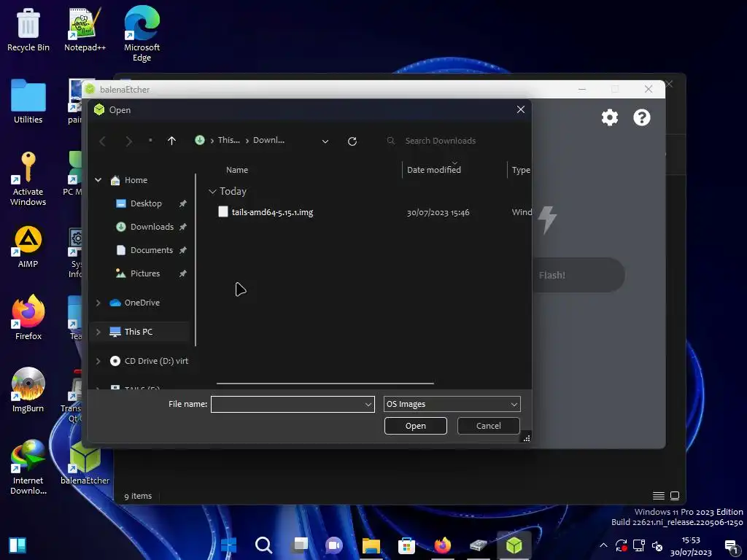Image resolution: width=747 pixels, height=560 pixels.
Task: Sort by Name column
Action: tap(237, 170)
